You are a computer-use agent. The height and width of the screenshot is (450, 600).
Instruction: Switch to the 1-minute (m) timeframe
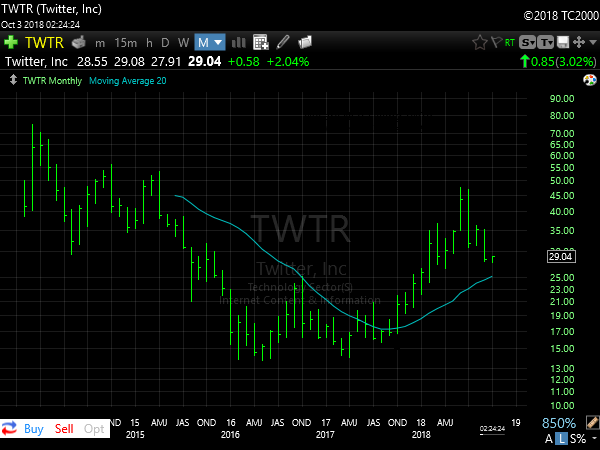[100, 43]
